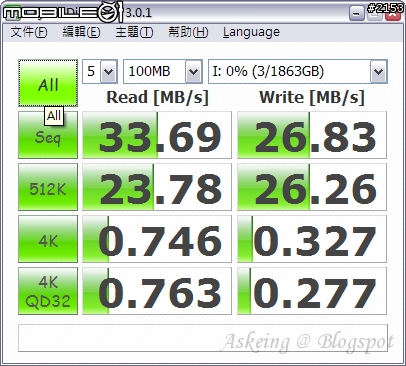Select the 4K write result 0.327
This screenshot has height=366, width=406.
(x=312, y=239)
